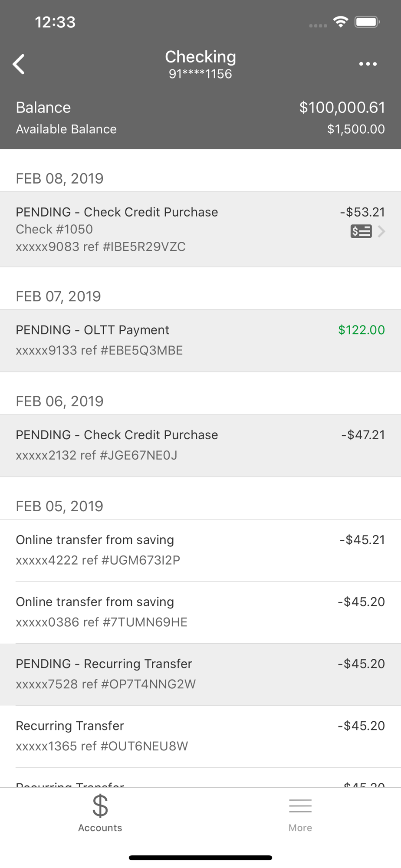Viewport: 401px width, 868px height.
Task: Select Online transfer ref #7TUMN69HE
Action: point(200,612)
